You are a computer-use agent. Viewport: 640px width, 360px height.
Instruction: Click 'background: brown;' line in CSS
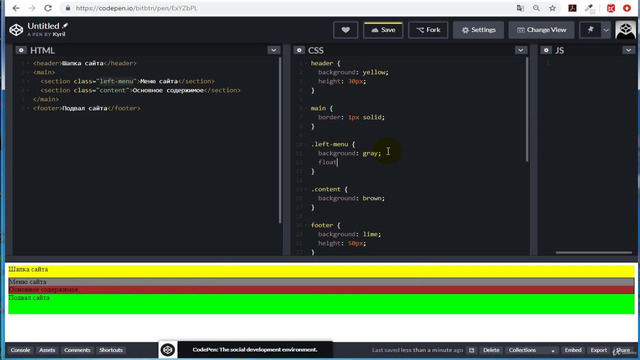351,198
